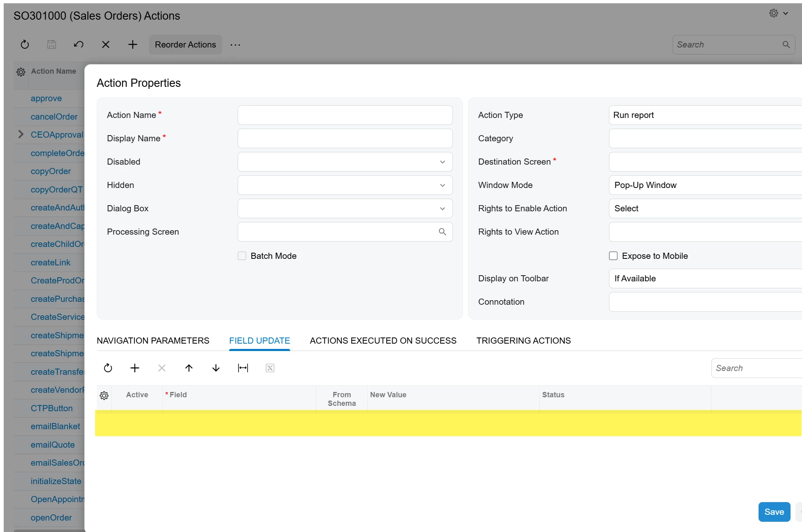Open the cancelOrder action link
This screenshot has height=532, width=802.
54,117
